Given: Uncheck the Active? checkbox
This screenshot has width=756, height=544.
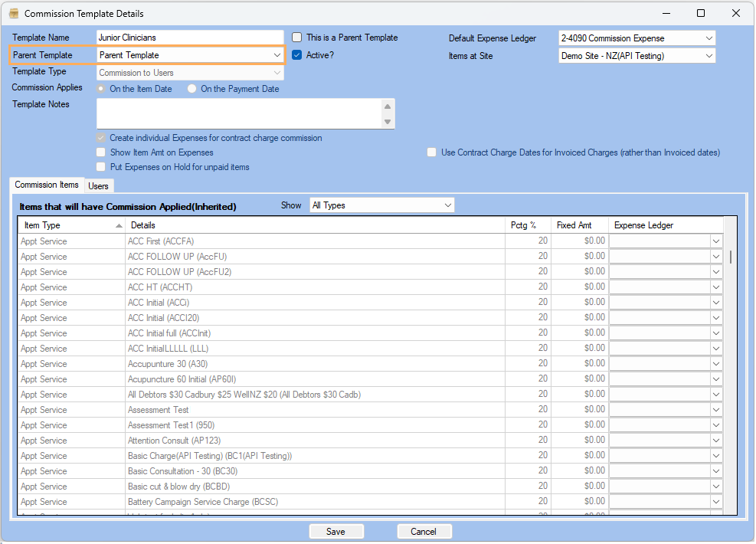Looking at the screenshot, I should [x=297, y=55].
